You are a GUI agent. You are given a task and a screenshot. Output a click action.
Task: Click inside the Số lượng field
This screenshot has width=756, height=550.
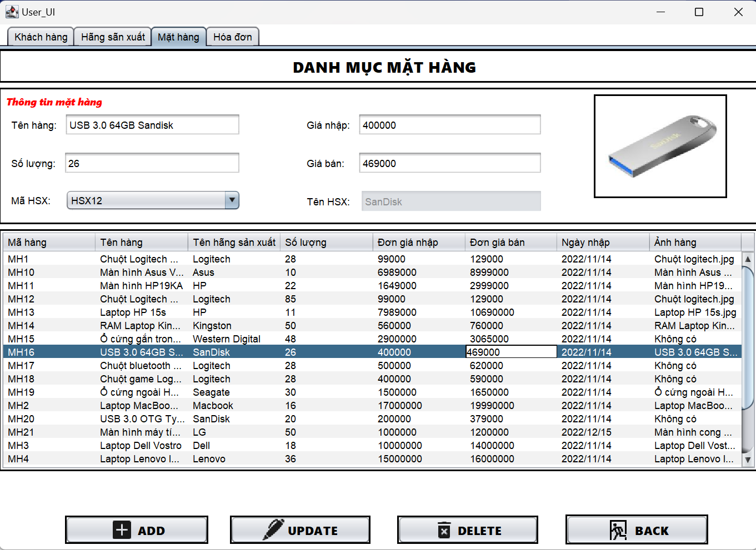coord(152,162)
